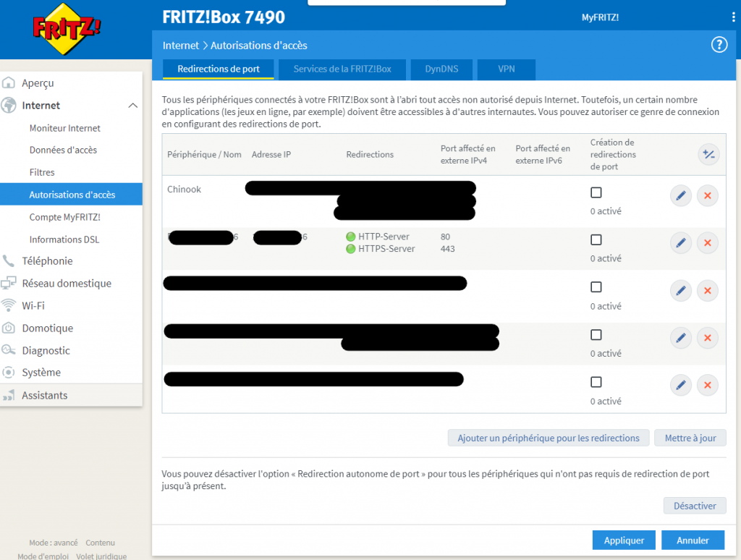This screenshot has height=560, width=741.
Task: Select Autorisations d'accès menu item
Action: (71, 194)
